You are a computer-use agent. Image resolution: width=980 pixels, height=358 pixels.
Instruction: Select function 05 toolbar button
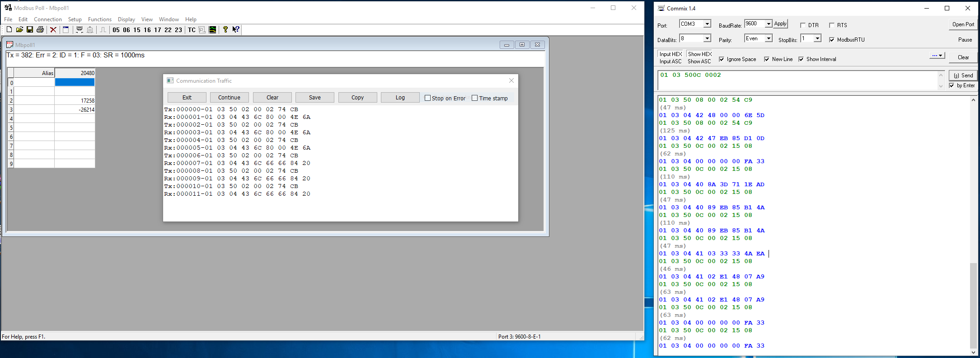(116, 30)
